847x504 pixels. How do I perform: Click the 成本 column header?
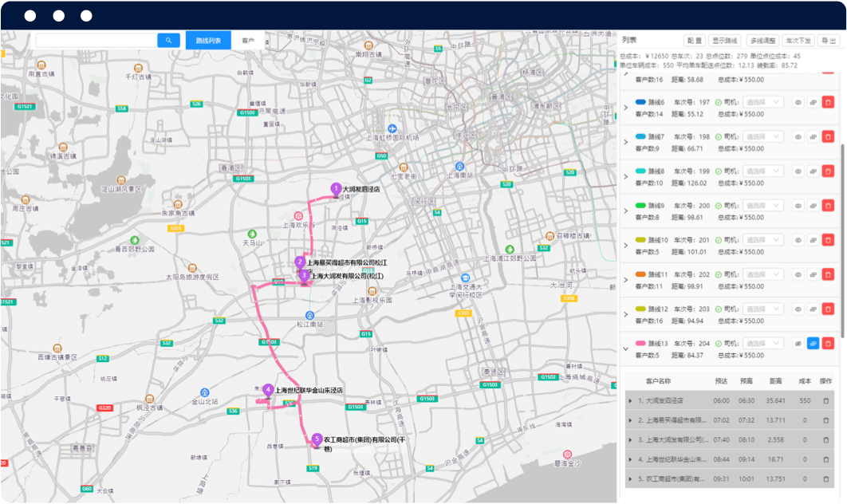[805, 381]
